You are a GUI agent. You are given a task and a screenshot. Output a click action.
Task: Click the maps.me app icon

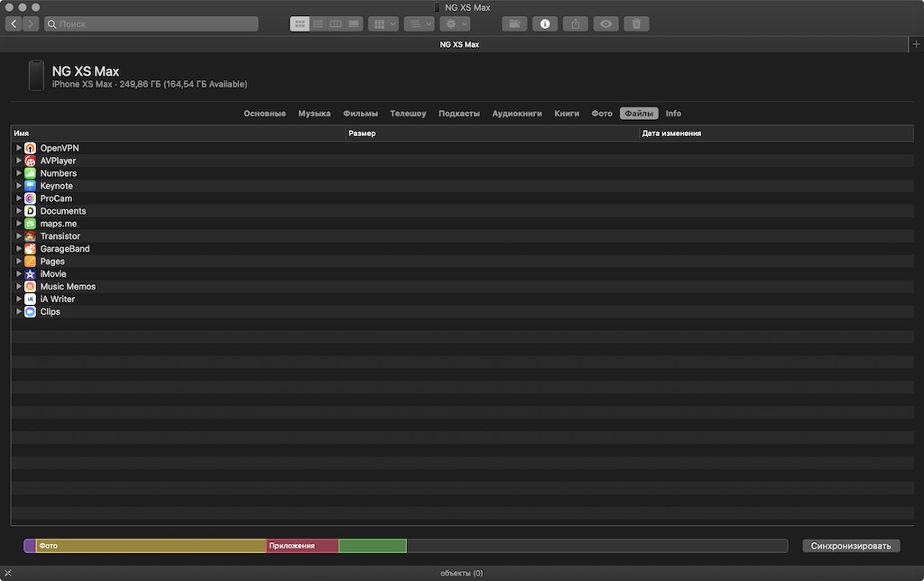click(30, 224)
